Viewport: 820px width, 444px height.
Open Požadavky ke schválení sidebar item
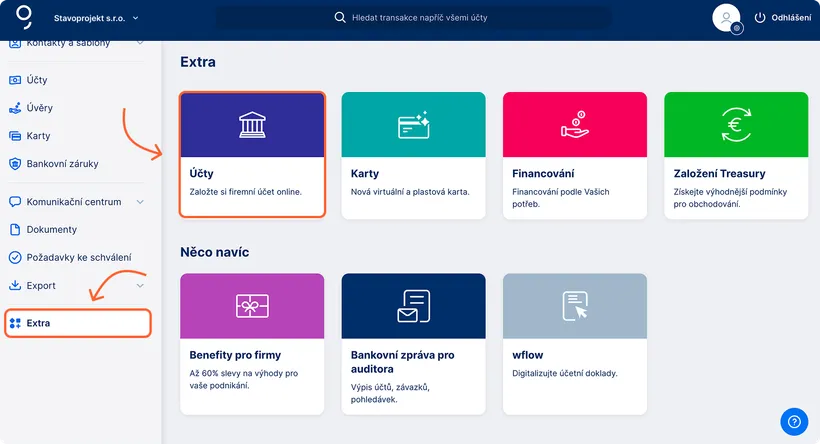pos(78,258)
